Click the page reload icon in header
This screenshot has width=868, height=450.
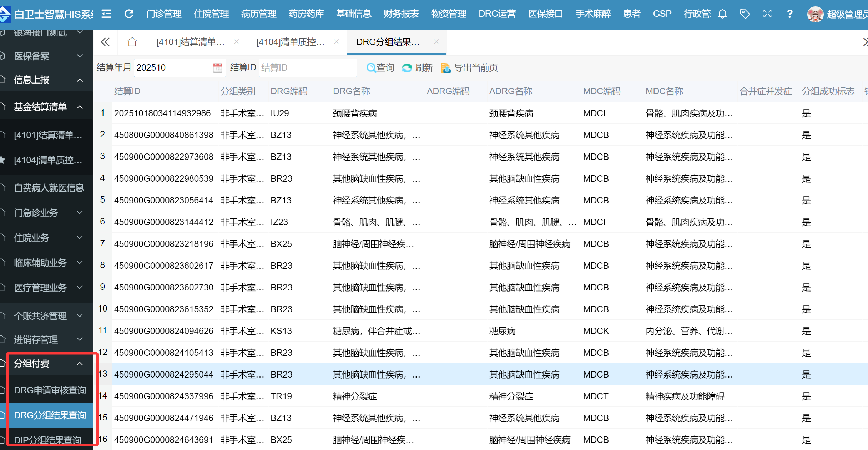click(x=129, y=14)
